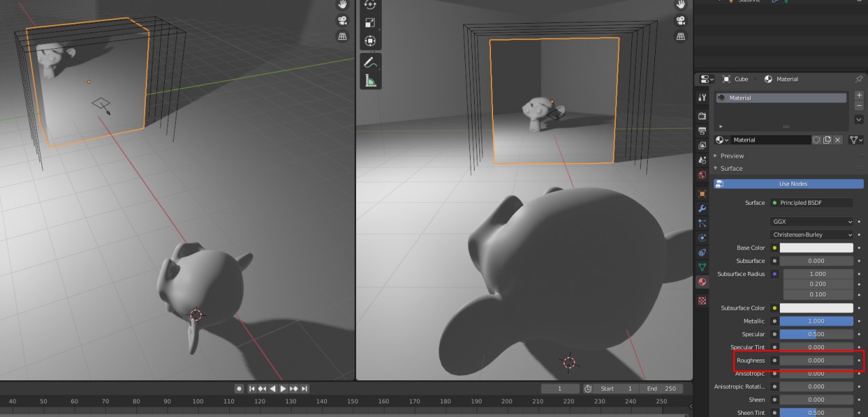Viewport: 868px width, 417px height.
Task: Click the End frame field
Action: pyautogui.click(x=663, y=389)
